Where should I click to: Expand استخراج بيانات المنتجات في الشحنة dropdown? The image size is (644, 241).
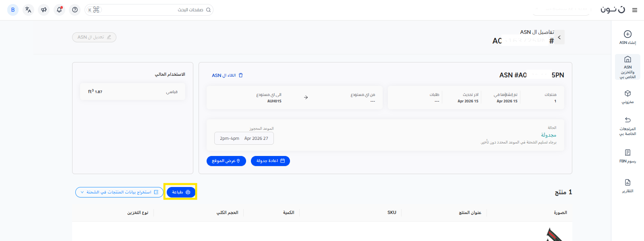coord(119,192)
